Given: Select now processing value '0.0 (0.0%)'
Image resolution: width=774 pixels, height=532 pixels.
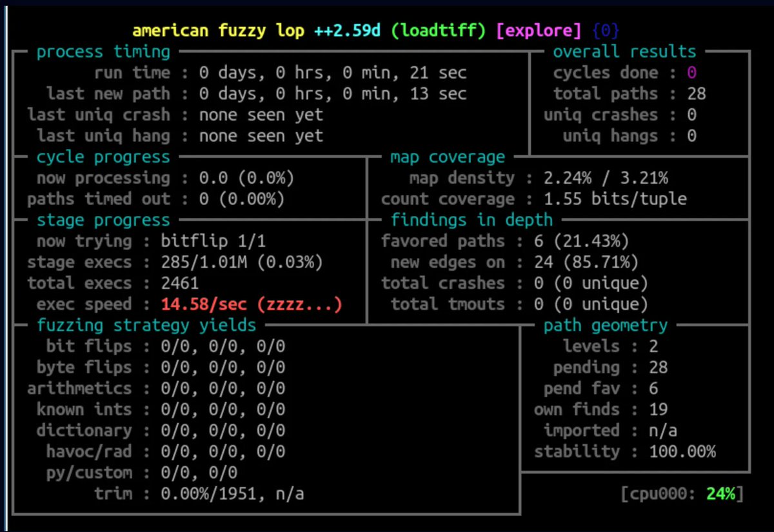Looking at the screenshot, I should tap(246, 179).
